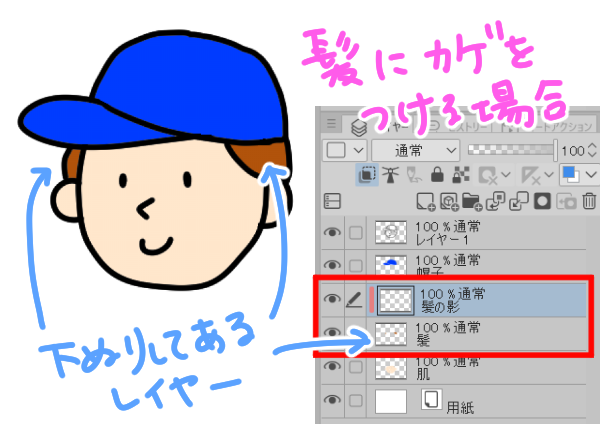600x424 pixels.
Task: Click the 髪の影 layer thumbnail
Action: (396, 300)
